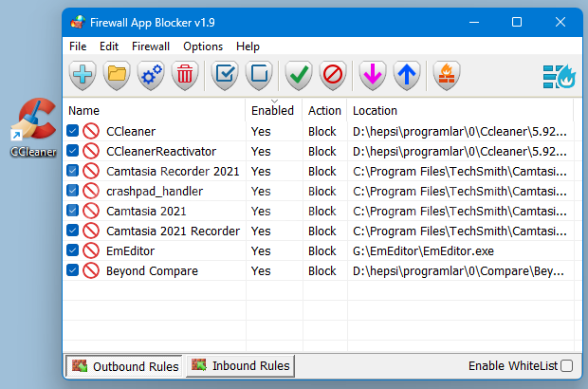
Task: Select the Beyond Compare rule row
Action: [x=319, y=270]
